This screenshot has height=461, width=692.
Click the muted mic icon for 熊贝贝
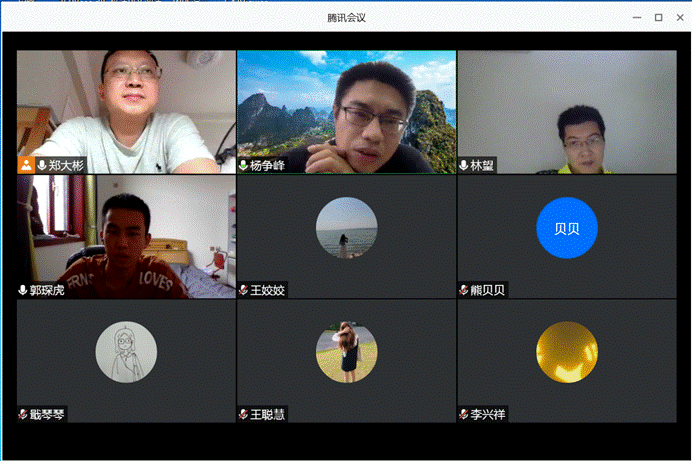[464, 290]
